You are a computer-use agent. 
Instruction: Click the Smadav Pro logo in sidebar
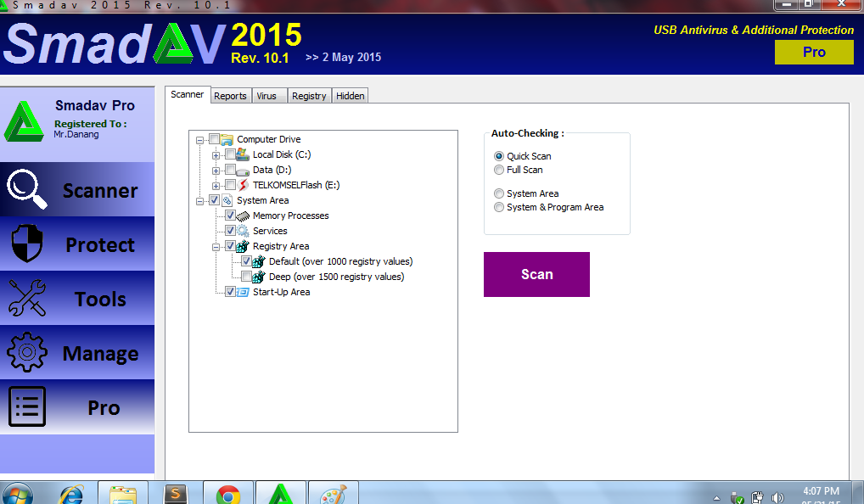click(x=25, y=123)
